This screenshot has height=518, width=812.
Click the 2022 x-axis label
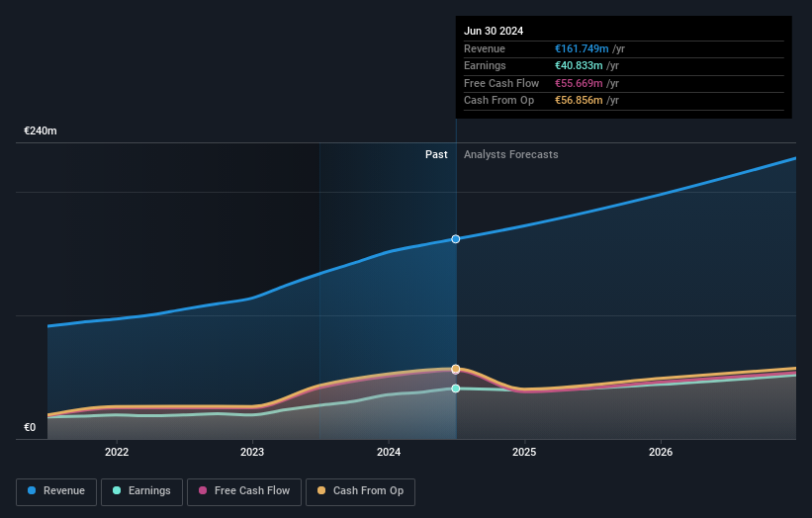tap(117, 453)
